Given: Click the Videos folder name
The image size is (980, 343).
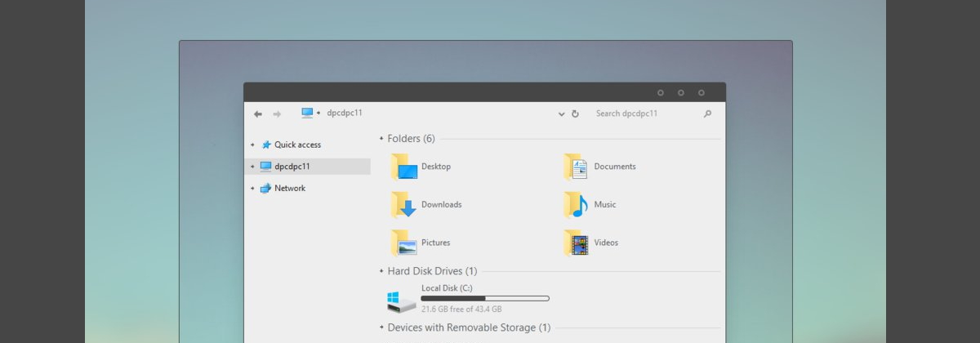Looking at the screenshot, I should (x=606, y=243).
